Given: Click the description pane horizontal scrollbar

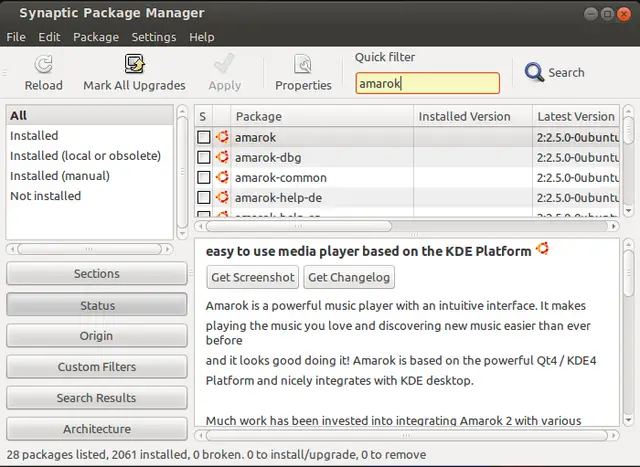Looking at the screenshot, I should 407,436.
